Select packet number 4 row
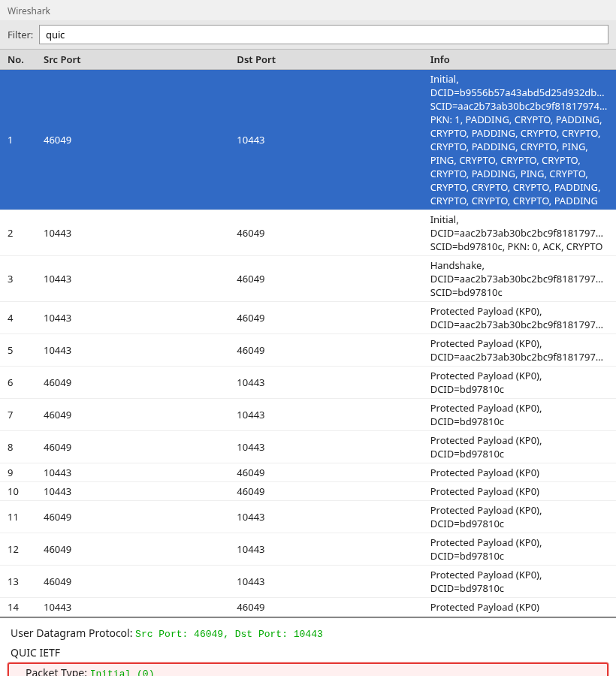 click(308, 318)
